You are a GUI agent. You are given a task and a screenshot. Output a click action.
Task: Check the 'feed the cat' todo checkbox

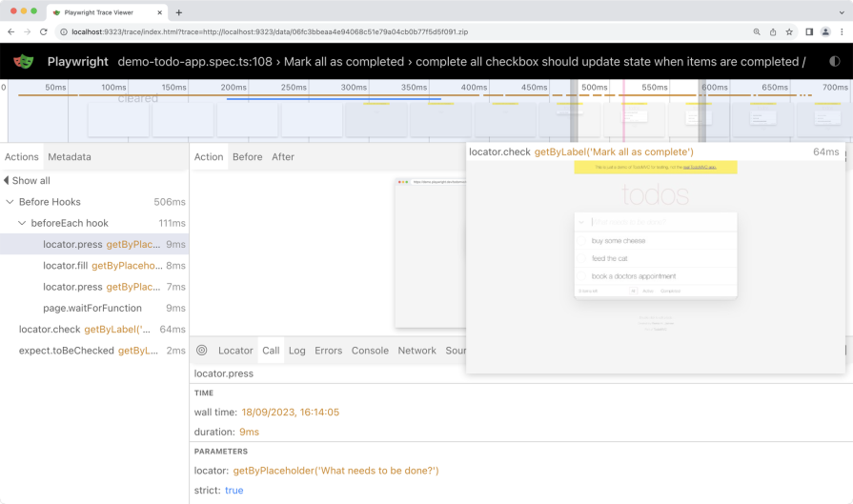pos(582,259)
